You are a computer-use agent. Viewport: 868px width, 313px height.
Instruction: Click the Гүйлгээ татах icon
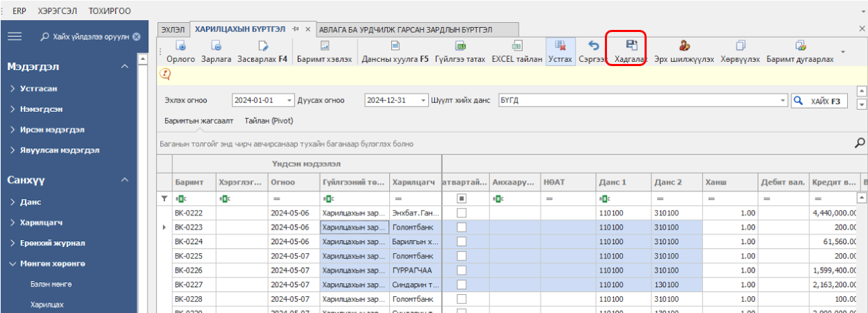tap(459, 46)
